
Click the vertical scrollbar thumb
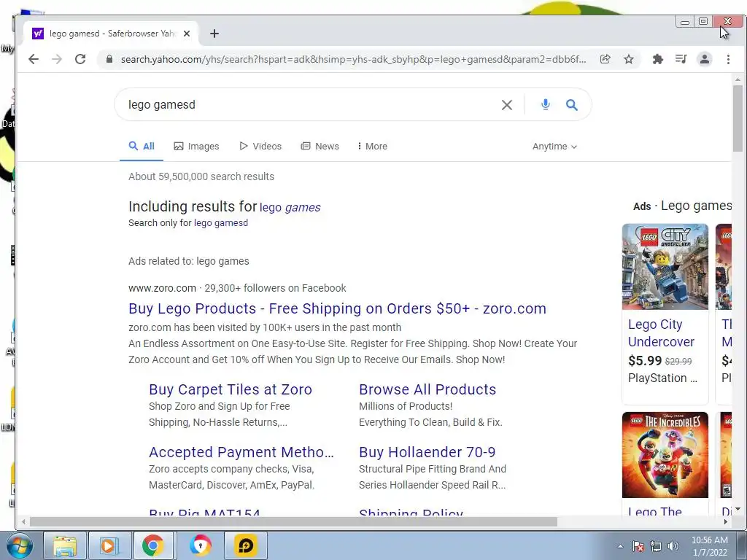coord(738,119)
